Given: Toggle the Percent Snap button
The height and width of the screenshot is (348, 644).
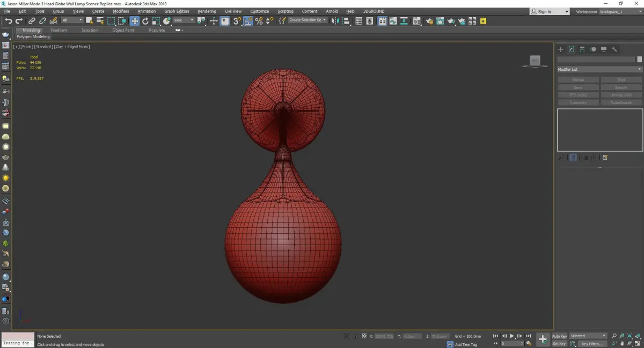Looking at the screenshot, I should [x=259, y=21].
